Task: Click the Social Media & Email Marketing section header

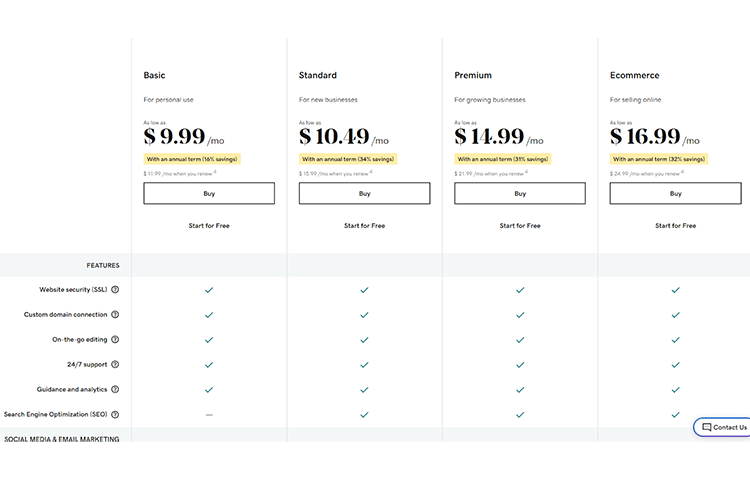Action: click(x=62, y=438)
